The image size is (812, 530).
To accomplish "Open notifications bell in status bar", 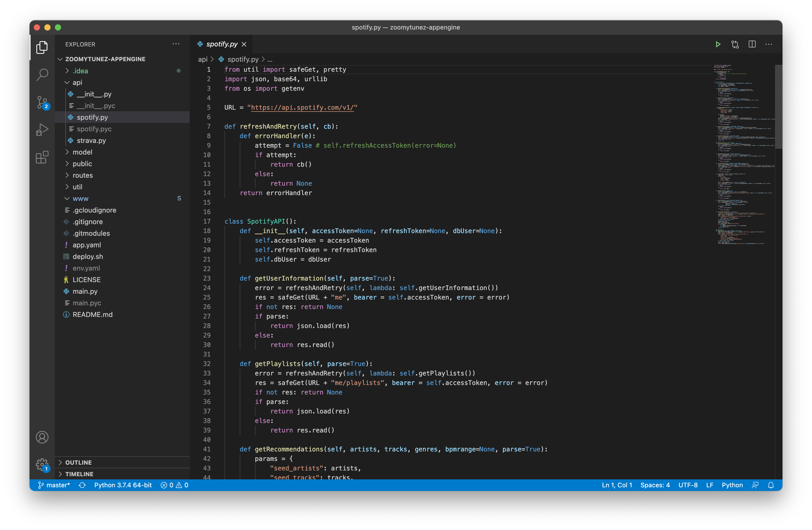I will [x=771, y=485].
